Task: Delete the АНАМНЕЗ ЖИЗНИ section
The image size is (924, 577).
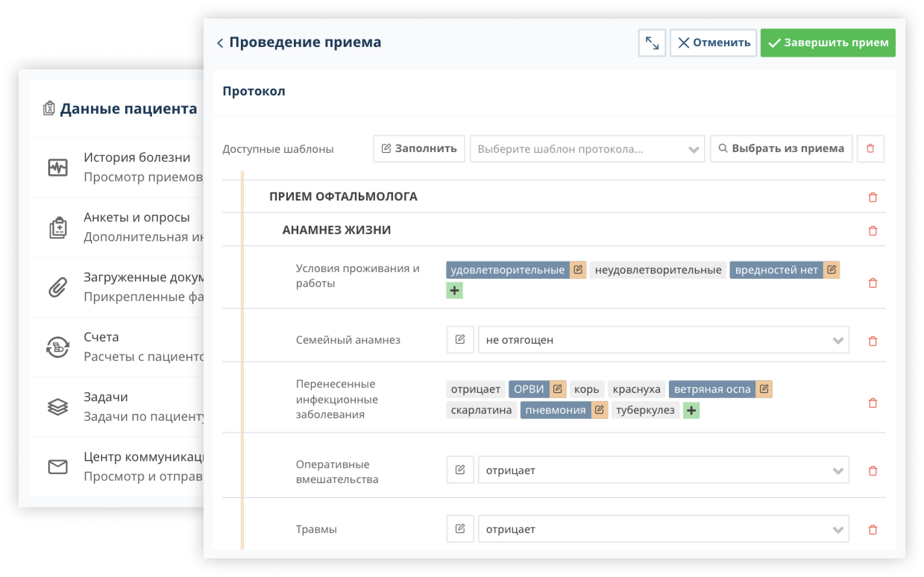Action: pos(873,231)
